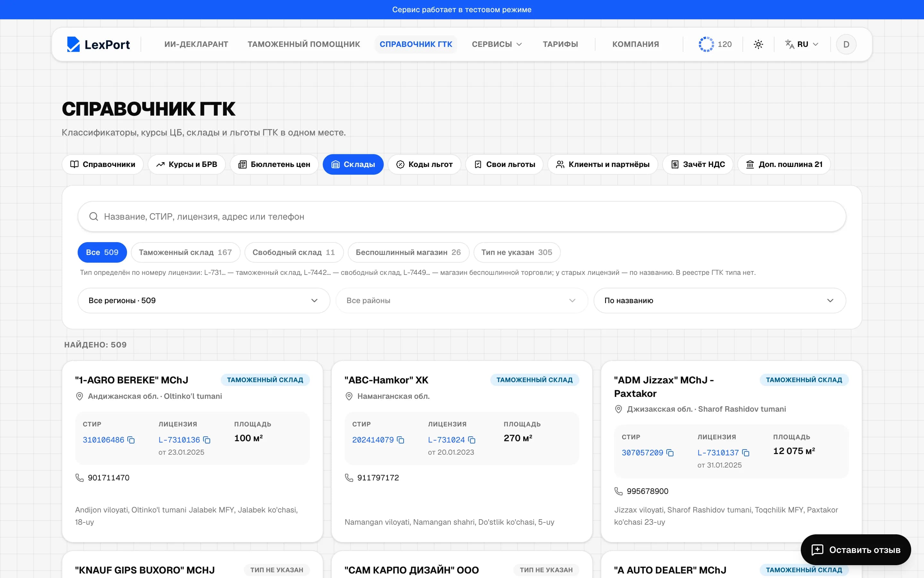Image resolution: width=924 pixels, height=578 pixels.
Task: Expand the СЕРВИСЫ menu
Action: [x=497, y=44]
